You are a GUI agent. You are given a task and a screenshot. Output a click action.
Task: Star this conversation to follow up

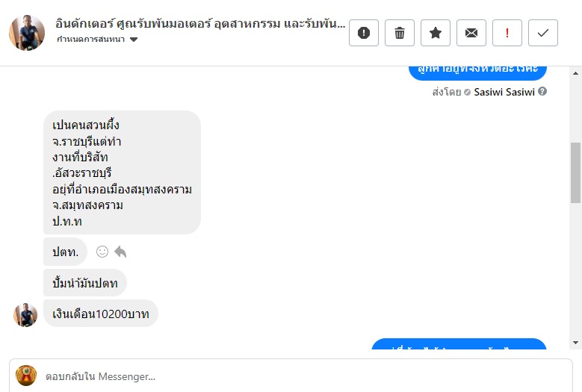[436, 33]
